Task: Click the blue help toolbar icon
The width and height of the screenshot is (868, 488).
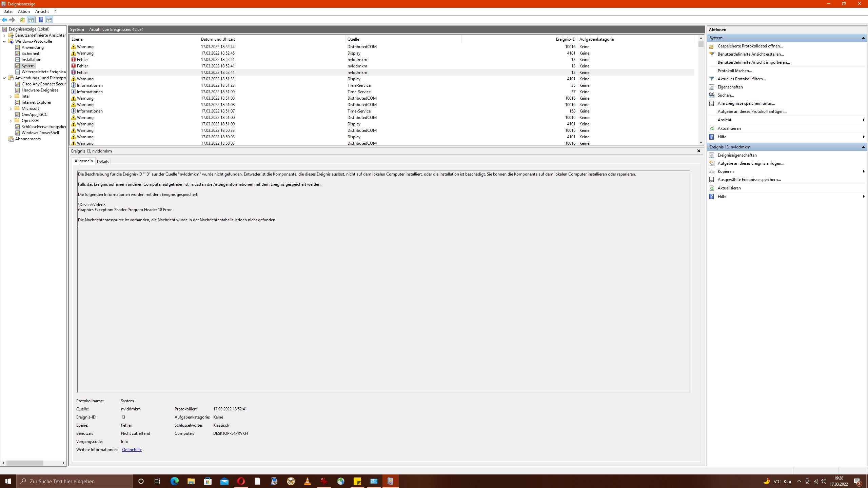Action: (41, 20)
